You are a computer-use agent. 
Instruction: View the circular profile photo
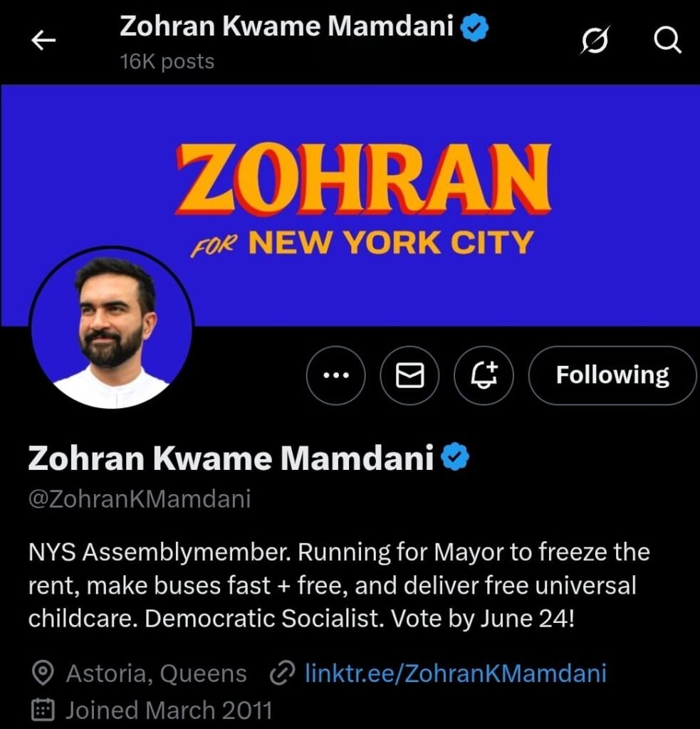click(x=112, y=327)
